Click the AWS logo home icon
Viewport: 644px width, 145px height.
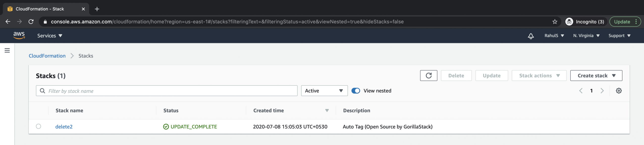(x=19, y=36)
